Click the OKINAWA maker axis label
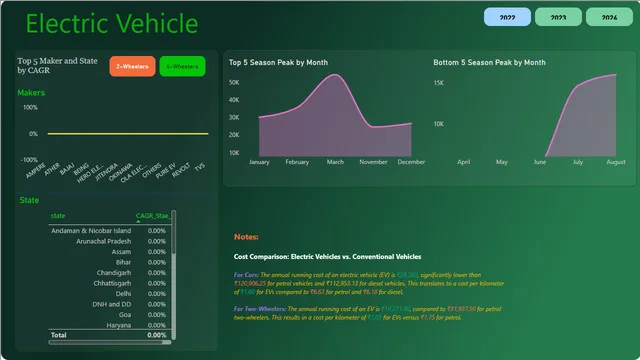Image resolution: width=640 pixels, height=360 pixels. coord(121,172)
